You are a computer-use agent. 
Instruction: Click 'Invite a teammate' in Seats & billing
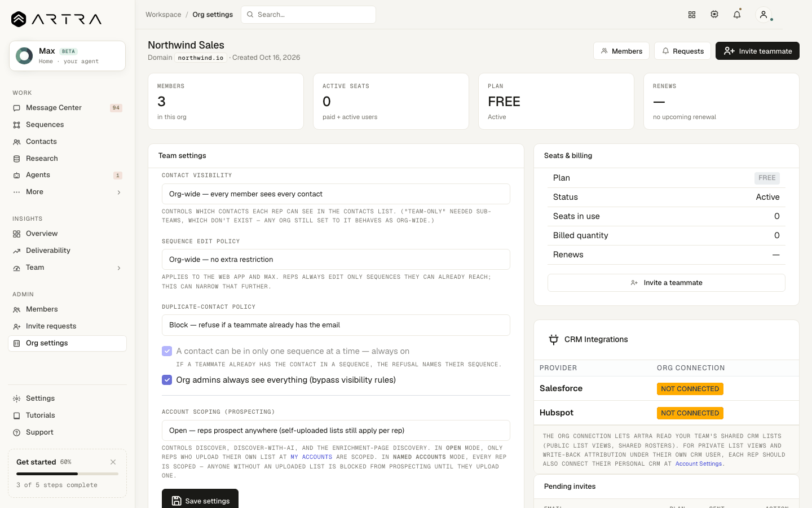click(x=667, y=283)
